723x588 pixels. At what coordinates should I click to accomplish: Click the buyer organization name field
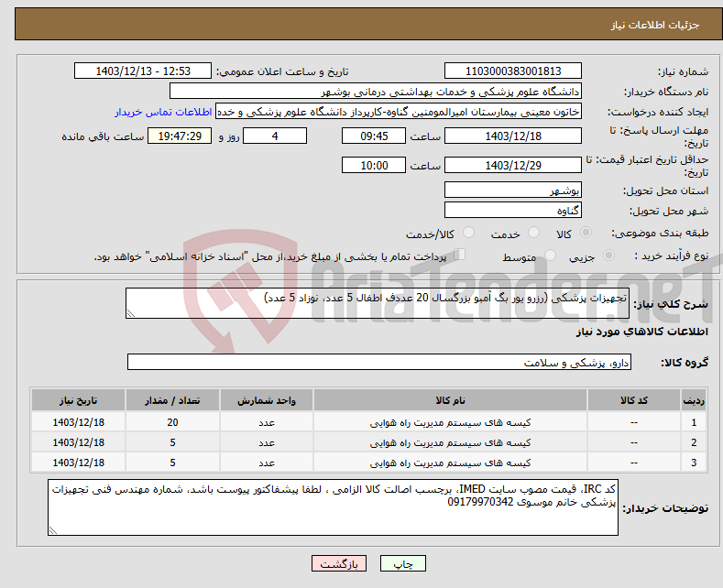pos(376,92)
